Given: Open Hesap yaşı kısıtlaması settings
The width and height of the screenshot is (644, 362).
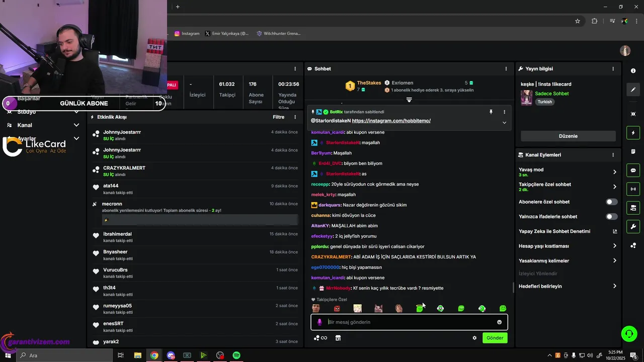Looking at the screenshot, I should pyautogui.click(x=568, y=246).
